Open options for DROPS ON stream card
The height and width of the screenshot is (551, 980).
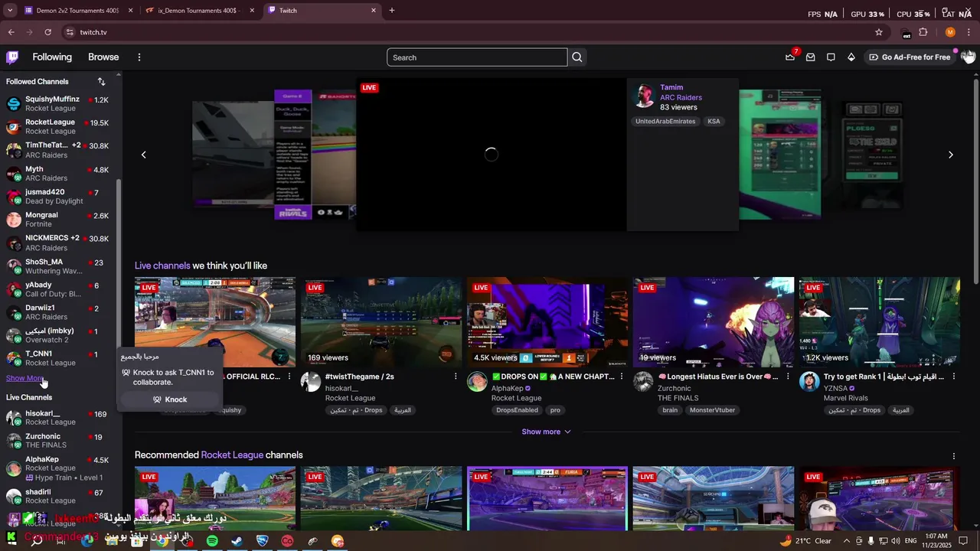(x=621, y=377)
